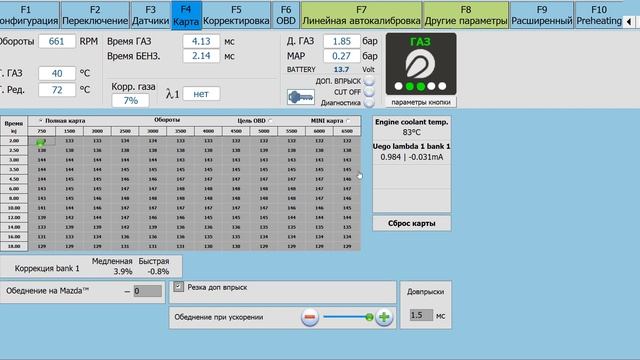
Task: Click the ignition key icon
Action: [x=301, y=97]
